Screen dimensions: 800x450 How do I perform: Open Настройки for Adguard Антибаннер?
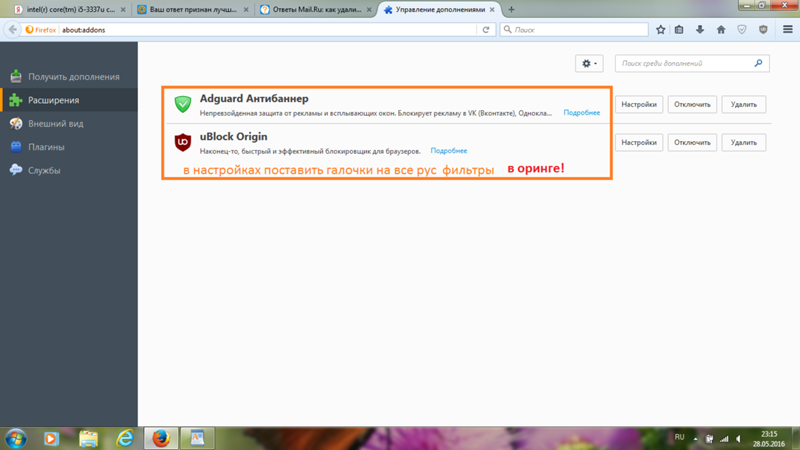pyautogui.click(x=639, y=105)
